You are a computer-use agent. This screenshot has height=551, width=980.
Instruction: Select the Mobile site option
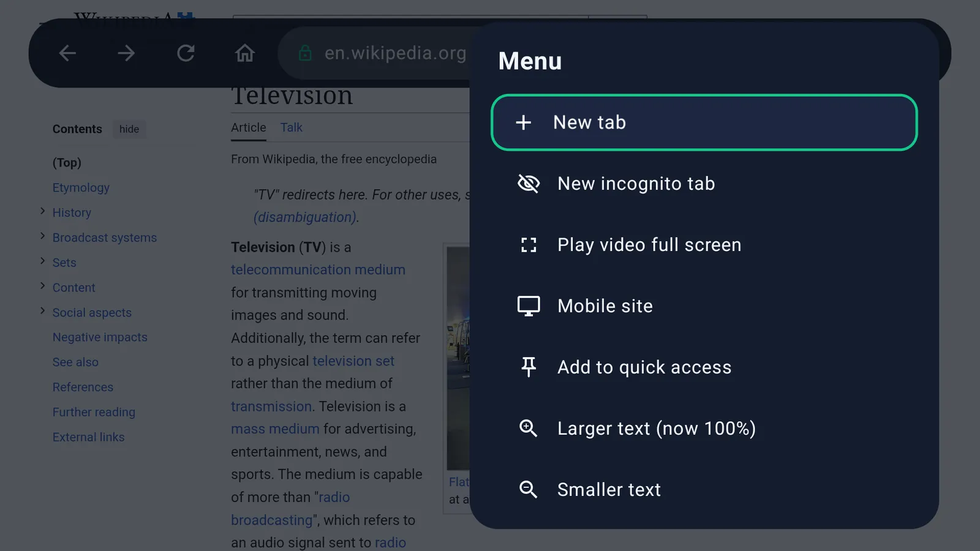[704, 306]
